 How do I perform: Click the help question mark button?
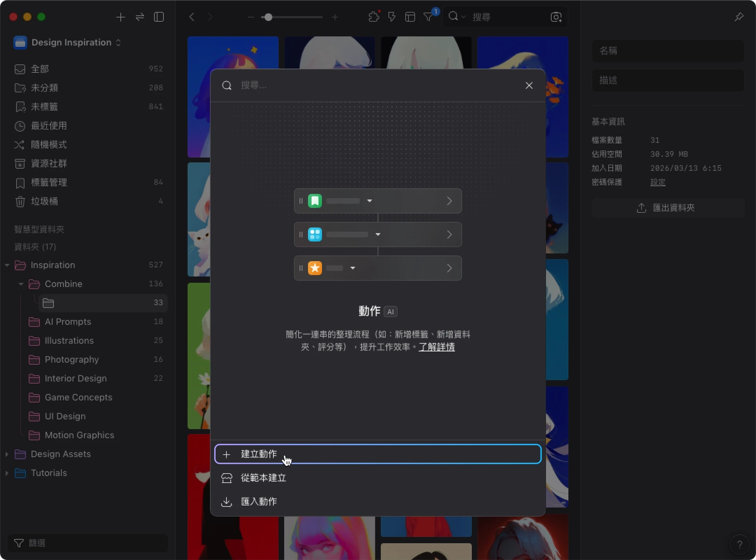739,544
